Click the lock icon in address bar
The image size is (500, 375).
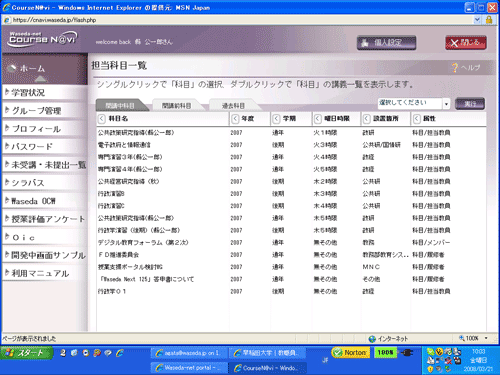coord(489,20)
